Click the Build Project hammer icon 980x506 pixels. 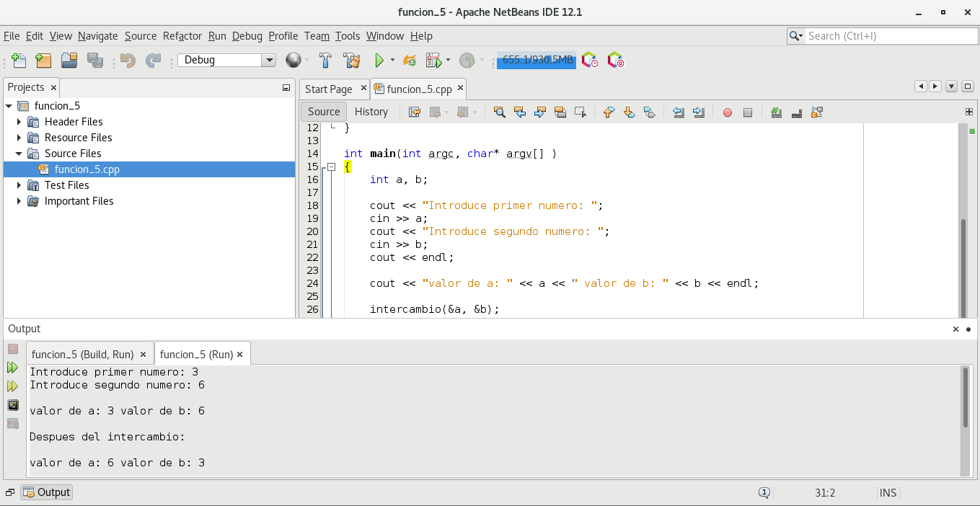pos(325,61)
